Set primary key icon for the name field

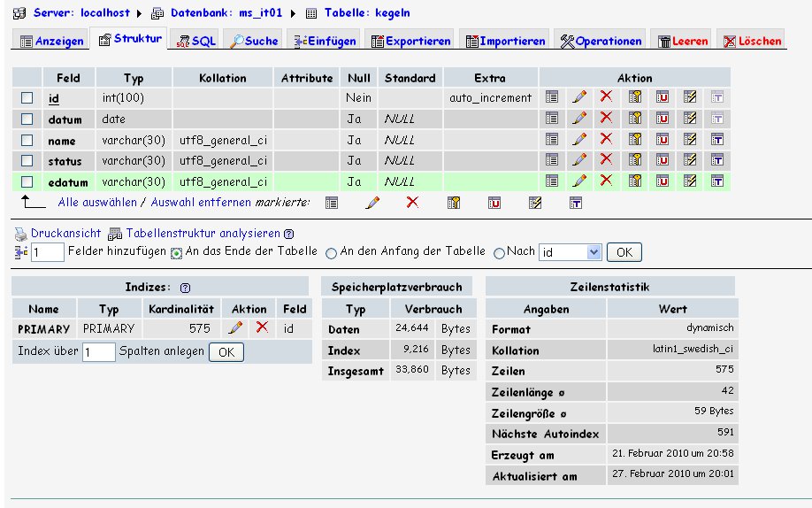[635, 139]
